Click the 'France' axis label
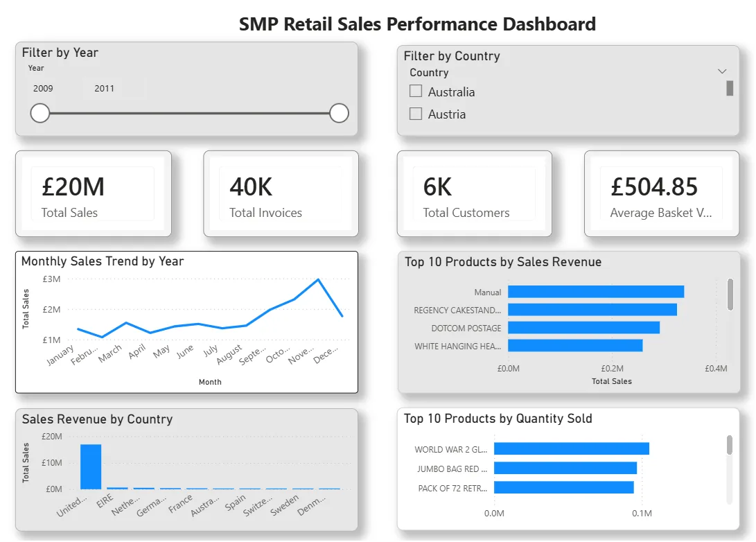This screenshot has height=542, width=756. pyautogui.click(x=180, y=504)
